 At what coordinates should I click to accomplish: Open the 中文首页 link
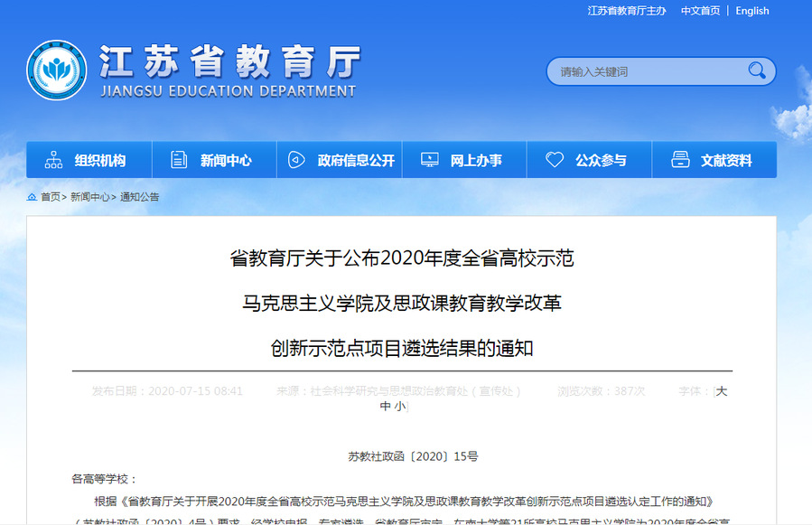click(x=700, y=11)
